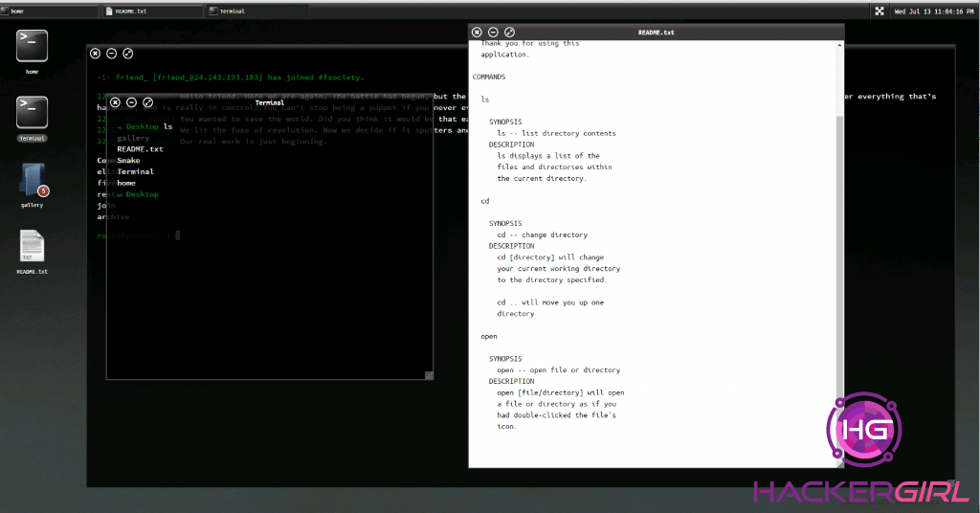Image resolution: width=980 pixels, height=513 pixels.
Task: Click the date and time clock in the top bar
Action: (x=933, y=11)
